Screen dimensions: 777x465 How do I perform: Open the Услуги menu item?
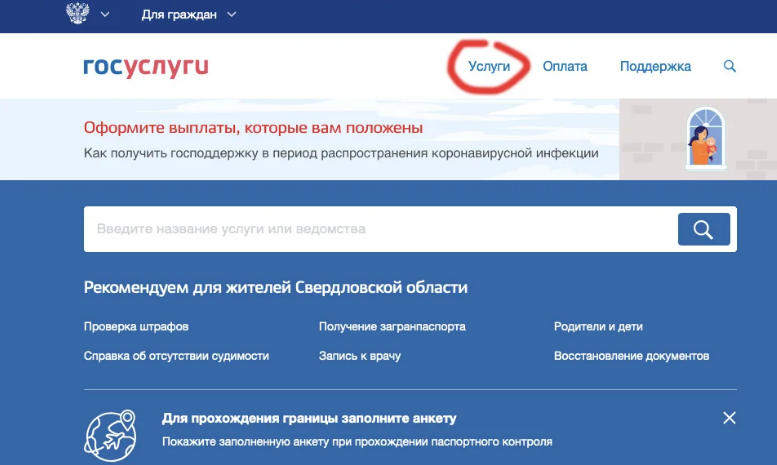click(489, 66)
